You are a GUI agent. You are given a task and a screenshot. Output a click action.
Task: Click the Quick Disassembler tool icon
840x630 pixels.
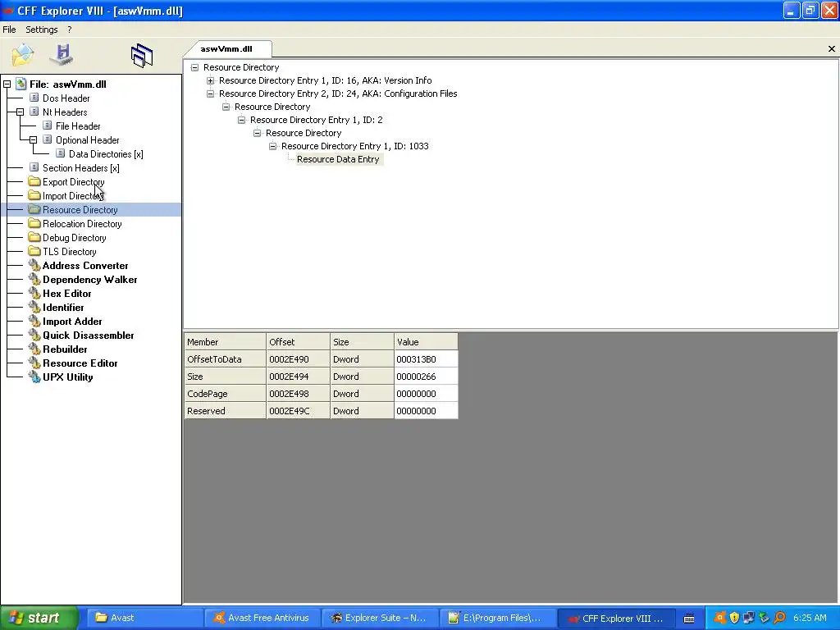[x=34, y=335]
